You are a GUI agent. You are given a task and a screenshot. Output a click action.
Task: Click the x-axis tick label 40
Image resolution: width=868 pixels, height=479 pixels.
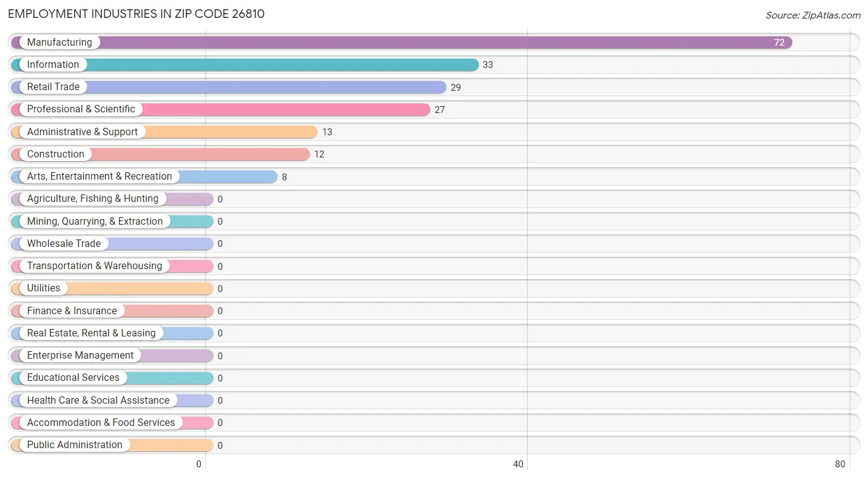(519, 464)
